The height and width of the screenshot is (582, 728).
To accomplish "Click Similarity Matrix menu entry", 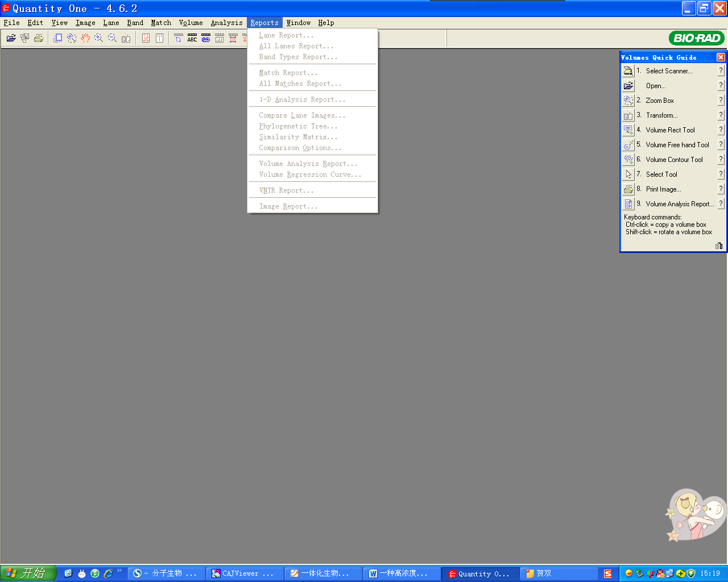I will click(x=313, y=137).
